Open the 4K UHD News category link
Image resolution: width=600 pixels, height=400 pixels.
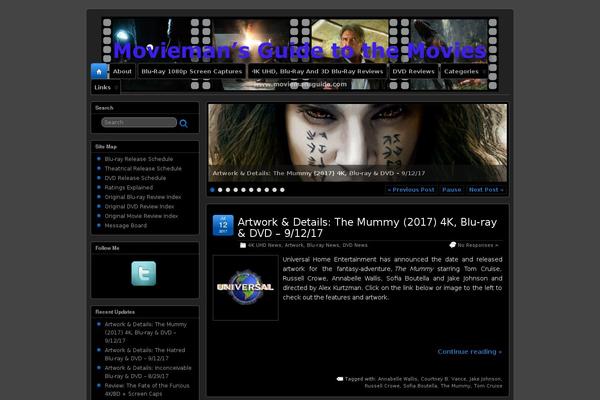point(264,245)
